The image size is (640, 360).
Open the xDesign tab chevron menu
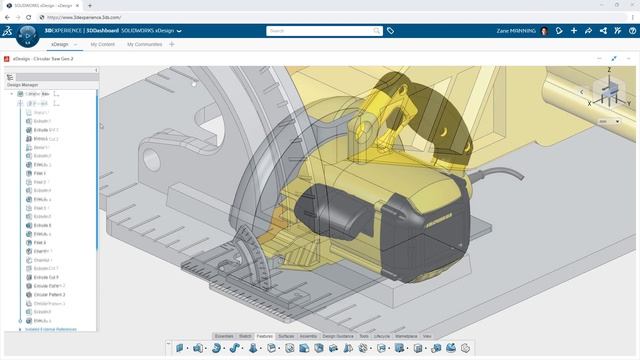tap(76, 44)
